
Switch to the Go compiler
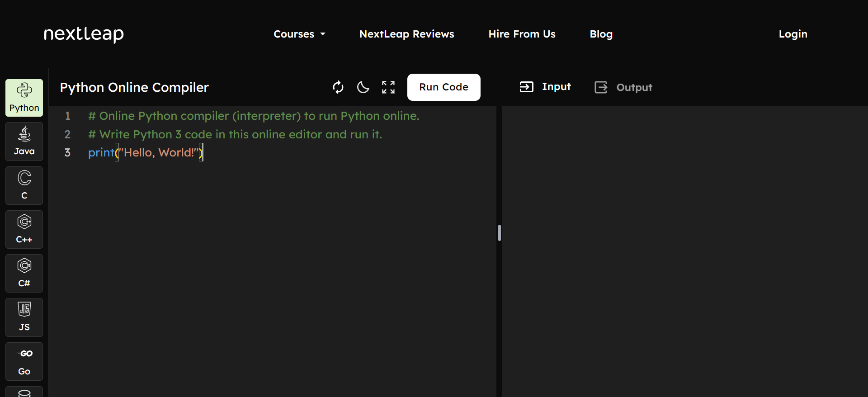click(x=24, y=361)
